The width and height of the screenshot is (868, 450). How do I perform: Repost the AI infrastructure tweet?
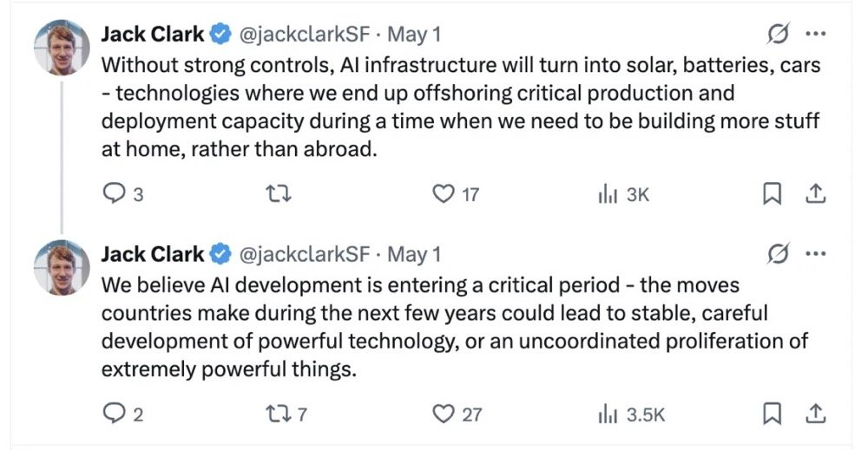pos(281,194)
